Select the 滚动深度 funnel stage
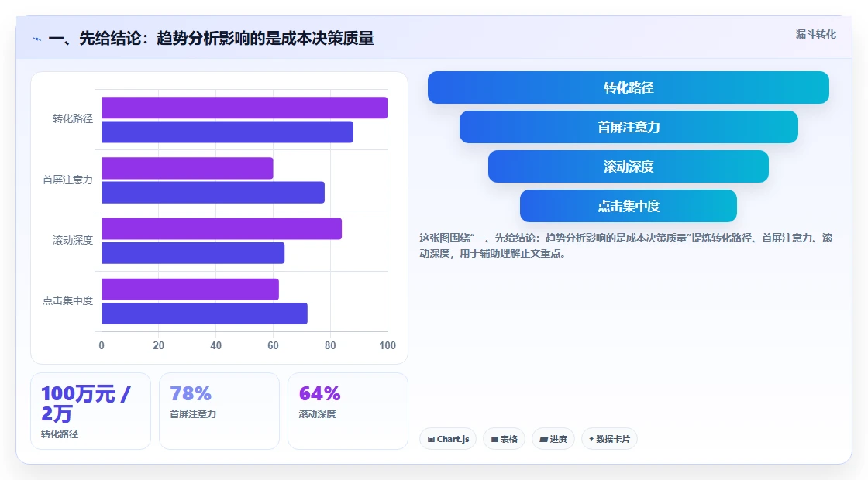 (629, 166)
